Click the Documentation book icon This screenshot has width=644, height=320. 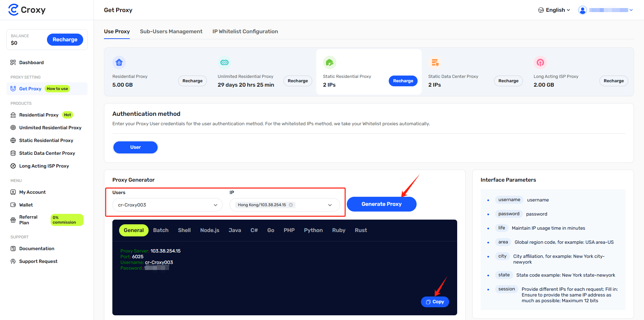[13, 248]
